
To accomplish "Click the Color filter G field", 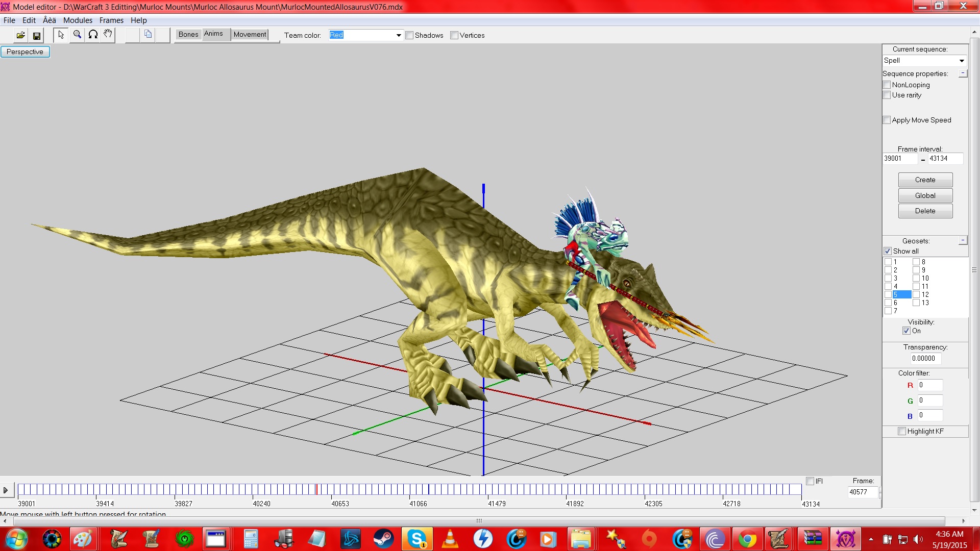I will click(930, 400).
